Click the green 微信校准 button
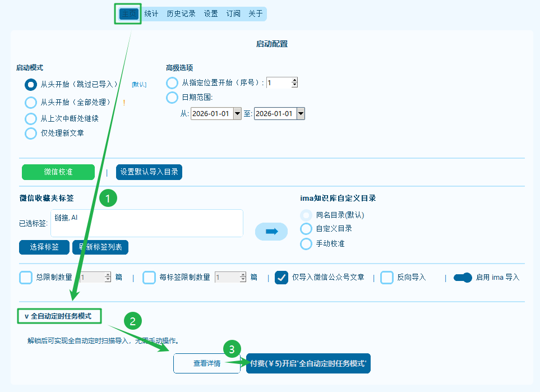Viewport: 540px width, 392px height. [x=58, y=172]
